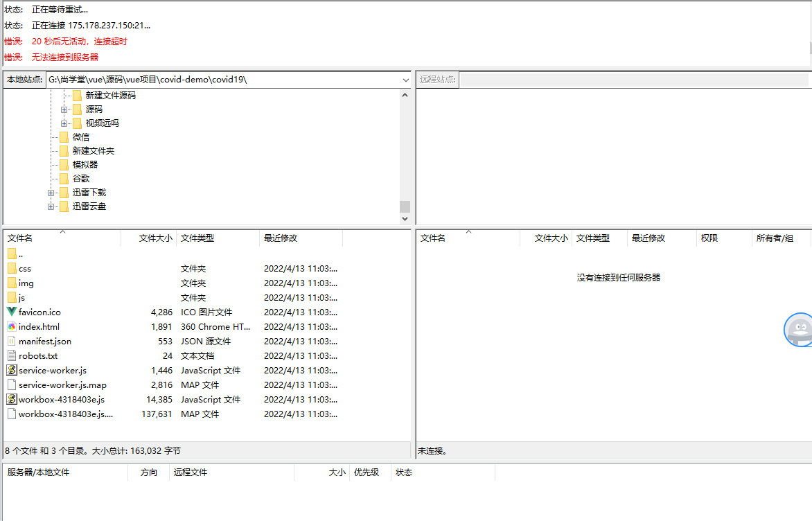This screenshot has height=521, width=812.
Task: Sort local files by 文件名 column
Action: (62, 238)
